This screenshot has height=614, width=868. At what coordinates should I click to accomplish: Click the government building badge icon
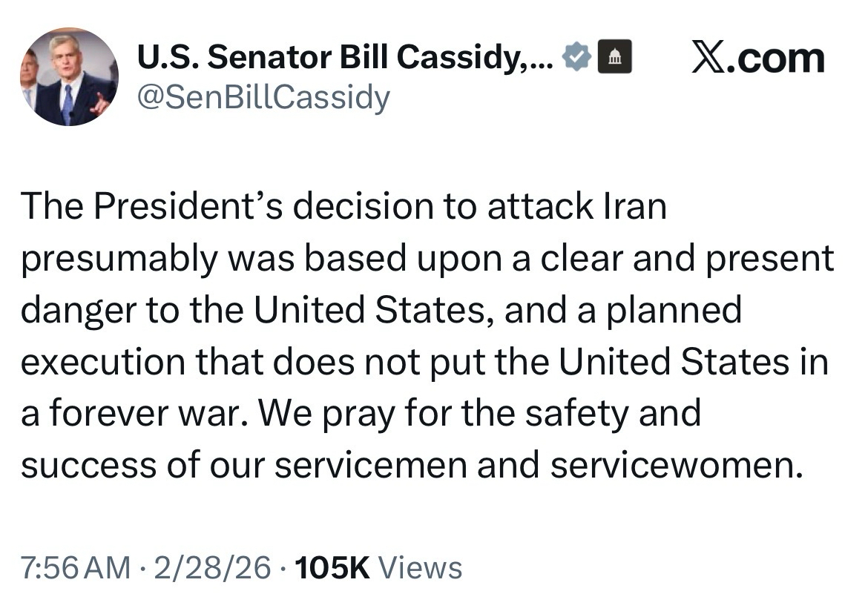click(x=615, y=59)
